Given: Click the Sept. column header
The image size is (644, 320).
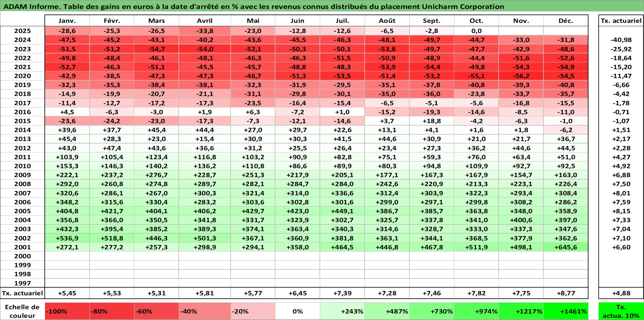Looking at the screenshot, I should tap(432, 21).
